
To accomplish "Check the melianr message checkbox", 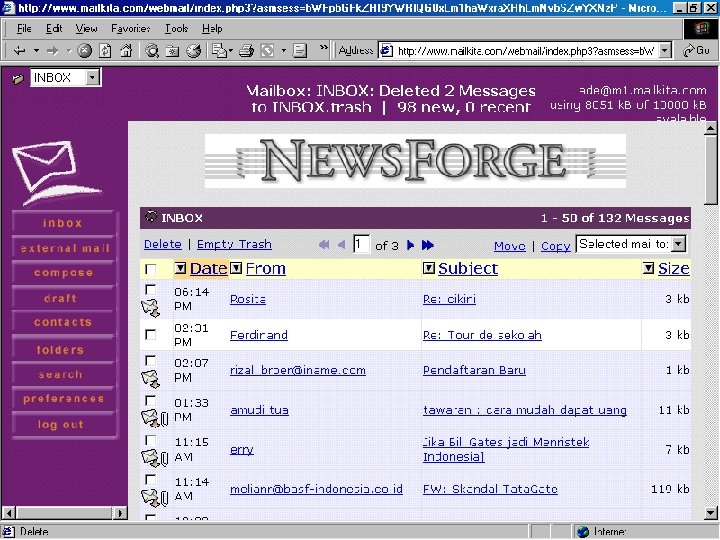I will pyautogui.click(x=150, y=480).
